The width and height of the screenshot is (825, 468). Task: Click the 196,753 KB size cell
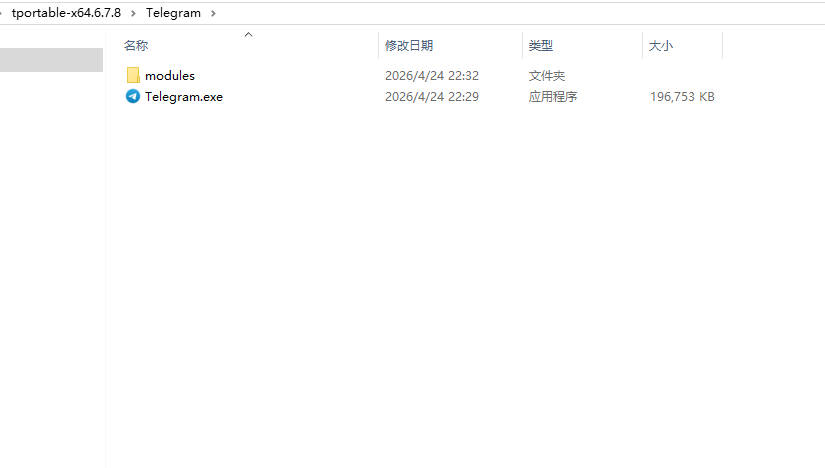tap(682, 97)
